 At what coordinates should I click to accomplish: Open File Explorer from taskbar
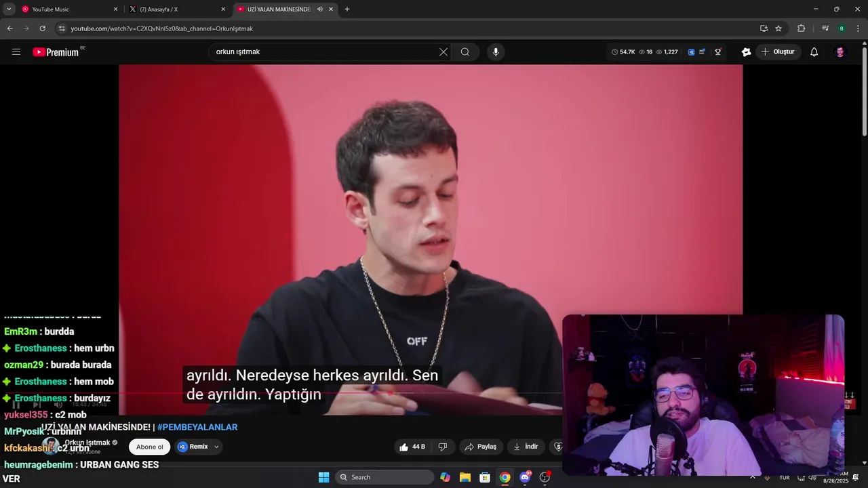click(465, 477)
